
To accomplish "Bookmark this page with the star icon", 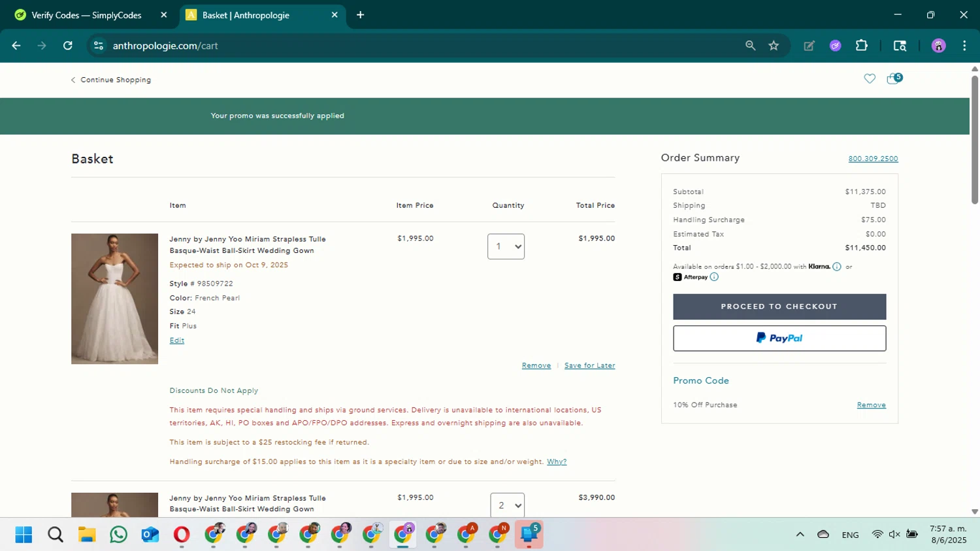I will point(774,46).
